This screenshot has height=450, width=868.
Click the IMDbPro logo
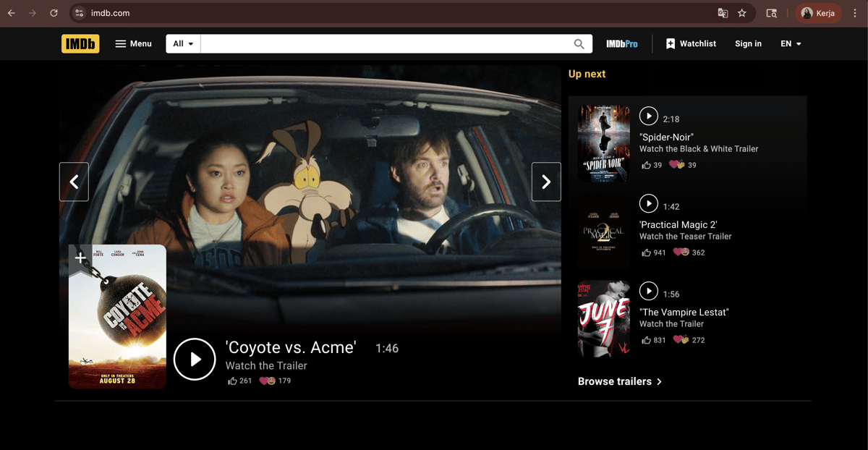(x=621, y=43)
